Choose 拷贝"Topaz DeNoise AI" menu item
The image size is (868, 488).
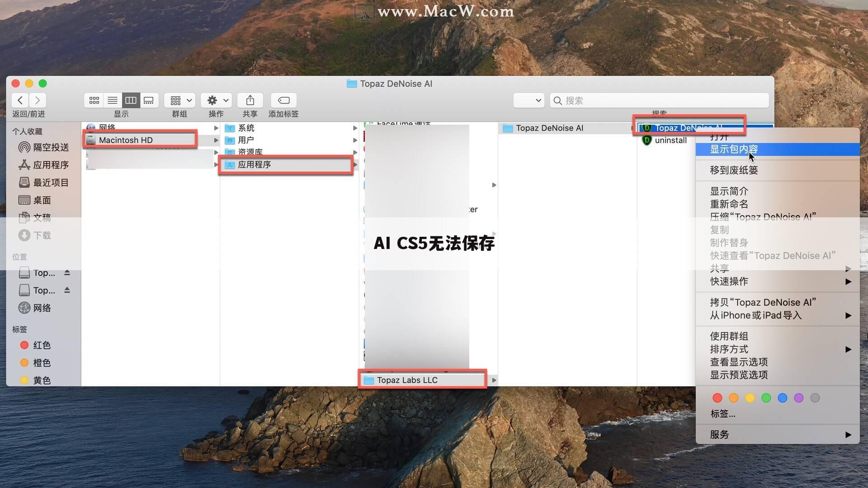[x=778, y=302]
